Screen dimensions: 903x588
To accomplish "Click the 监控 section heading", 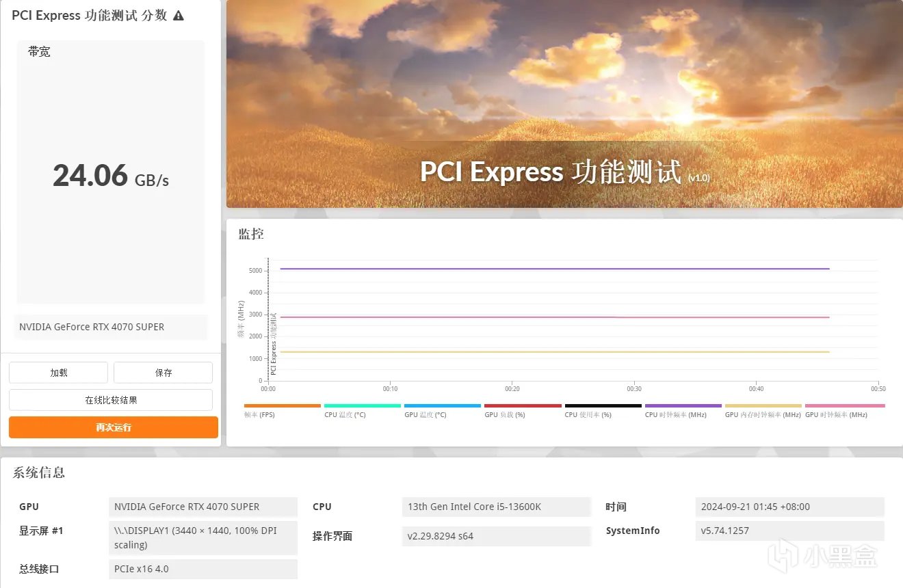I will point(251,234).
